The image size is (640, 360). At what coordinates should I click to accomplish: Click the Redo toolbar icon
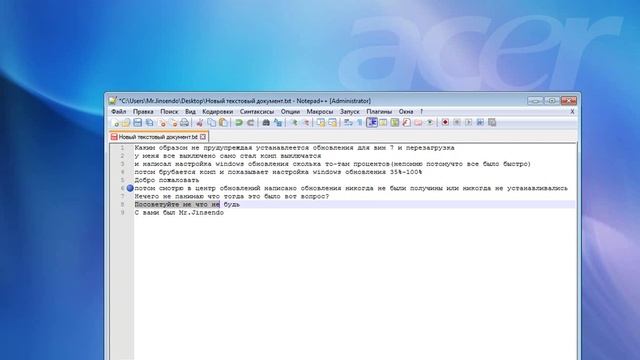click(x=251, y=122)
